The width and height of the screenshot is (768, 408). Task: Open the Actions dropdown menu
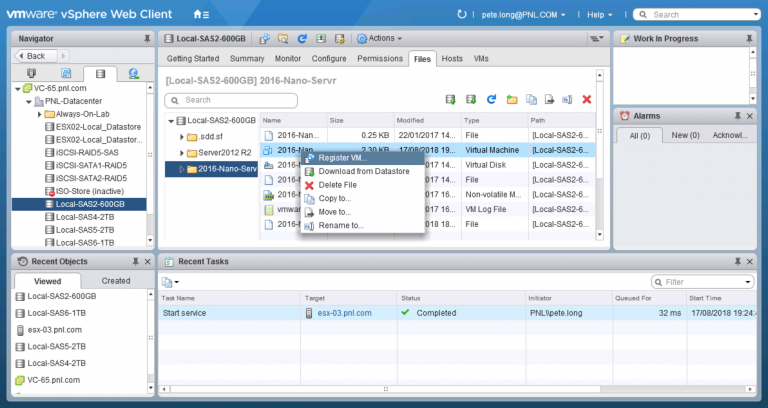[380, 39]
